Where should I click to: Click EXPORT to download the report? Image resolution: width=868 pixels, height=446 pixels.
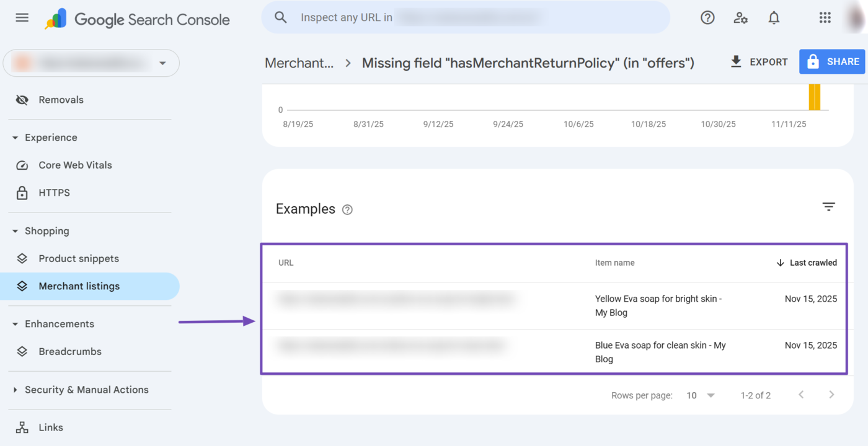(758, 61)
